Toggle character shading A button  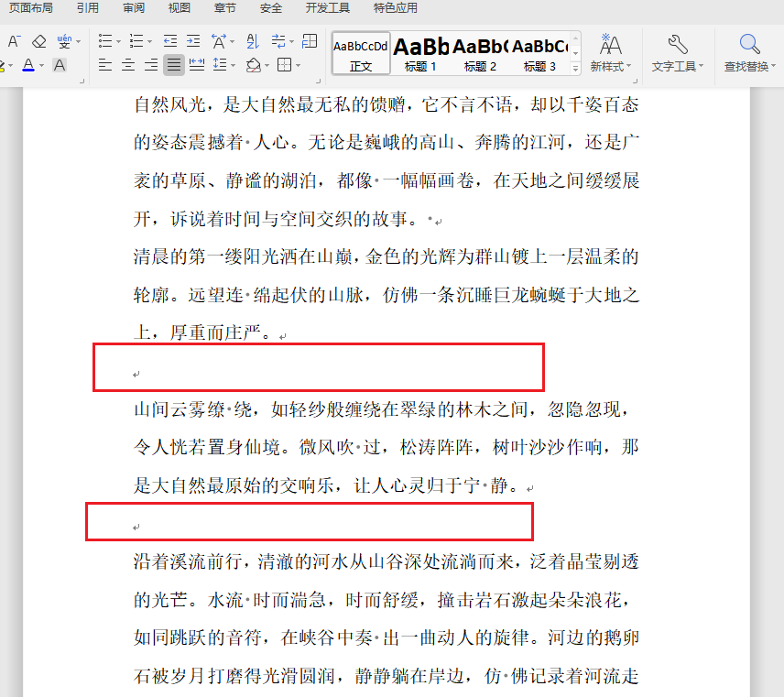coord(60,65)
